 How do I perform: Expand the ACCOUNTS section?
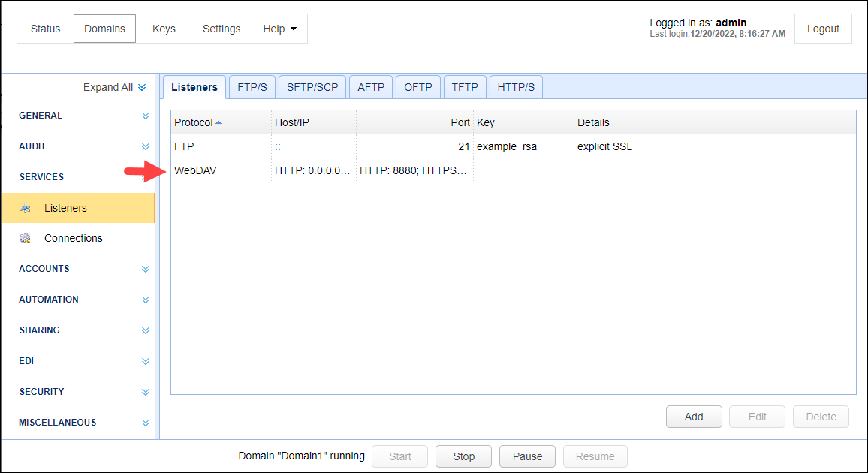click(x=146, y=269)
